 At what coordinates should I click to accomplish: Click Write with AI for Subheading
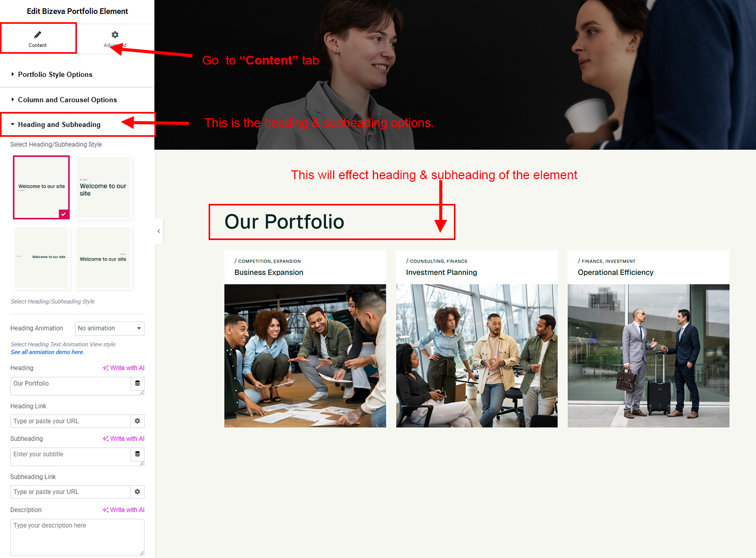click(x=124, y=439)
